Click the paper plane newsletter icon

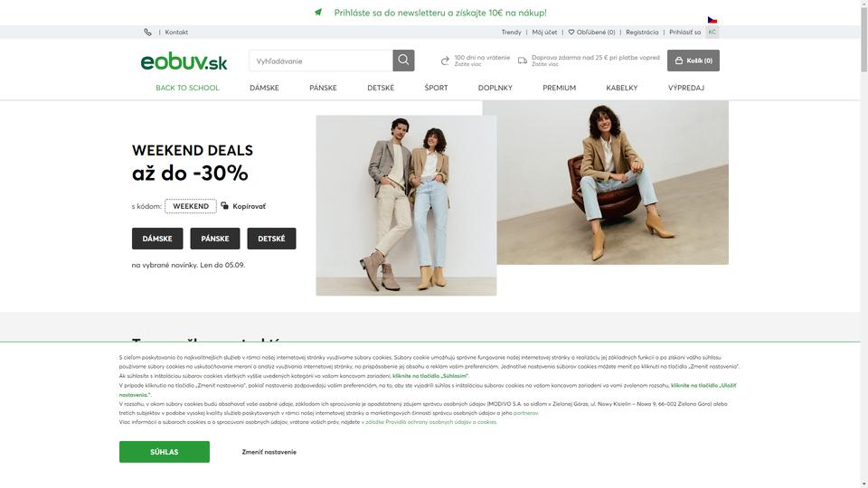[318, 12]
